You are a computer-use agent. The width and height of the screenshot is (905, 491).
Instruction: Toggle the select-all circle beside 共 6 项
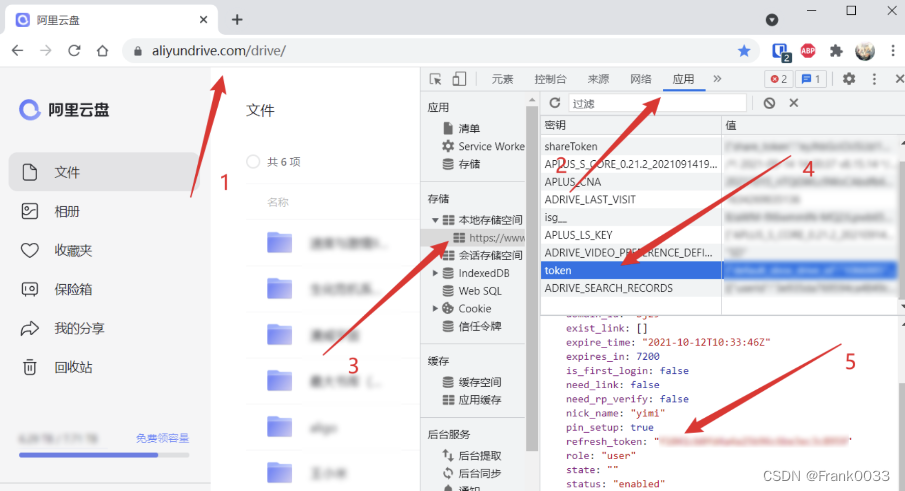click(x=253, y=162)
